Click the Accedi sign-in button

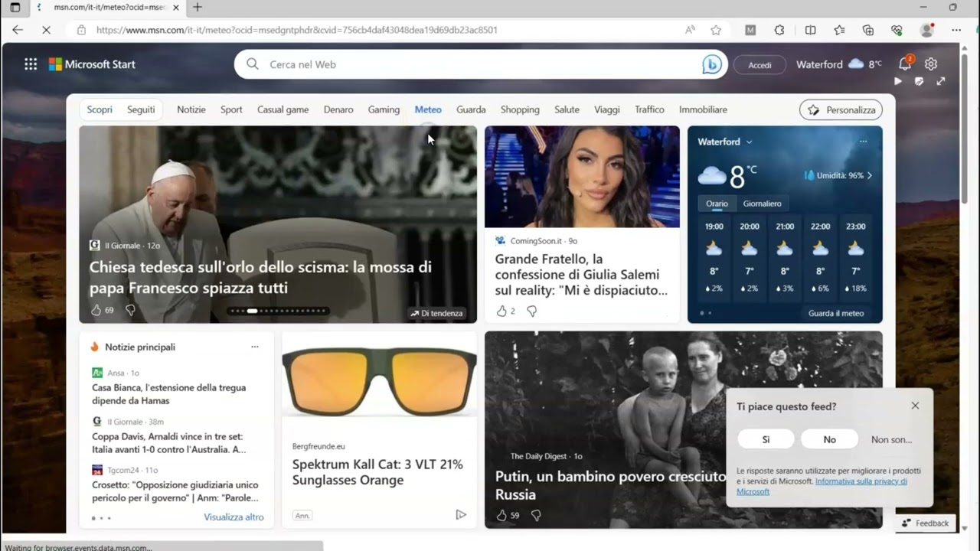click(x=759, y=65)
